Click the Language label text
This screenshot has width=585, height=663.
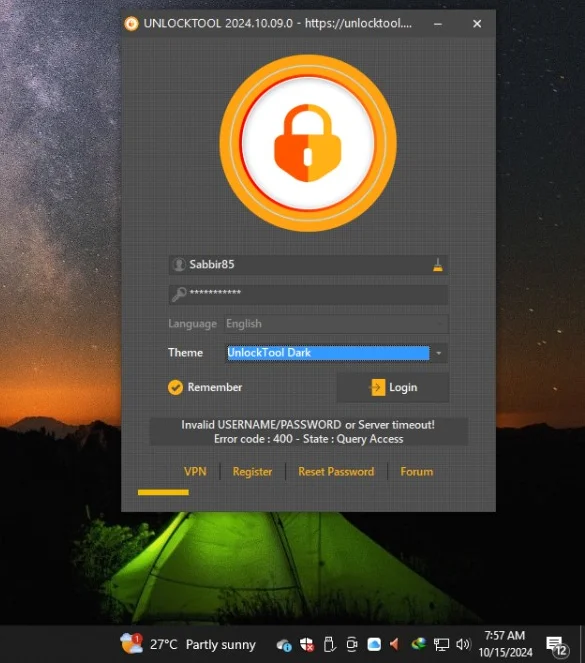pos(192,324)
